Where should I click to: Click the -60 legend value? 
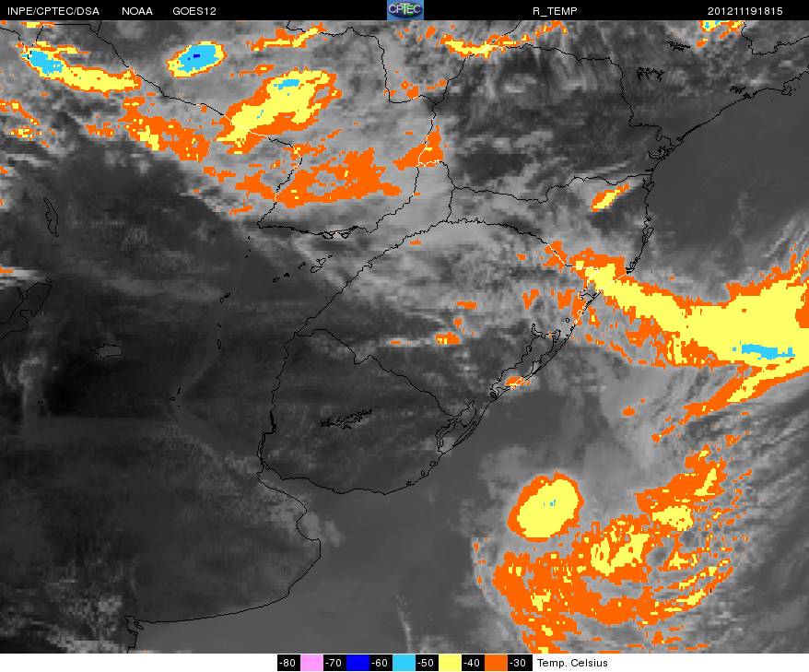pos(381,663)
